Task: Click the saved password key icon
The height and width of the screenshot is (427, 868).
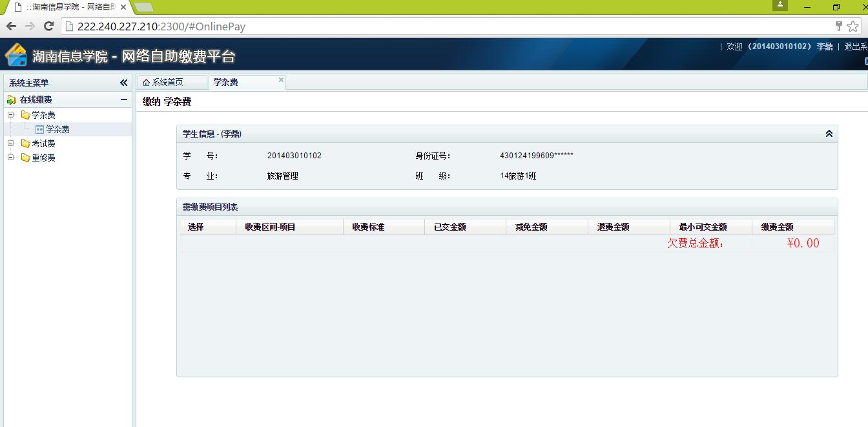Action: click(x=839, y=26)
